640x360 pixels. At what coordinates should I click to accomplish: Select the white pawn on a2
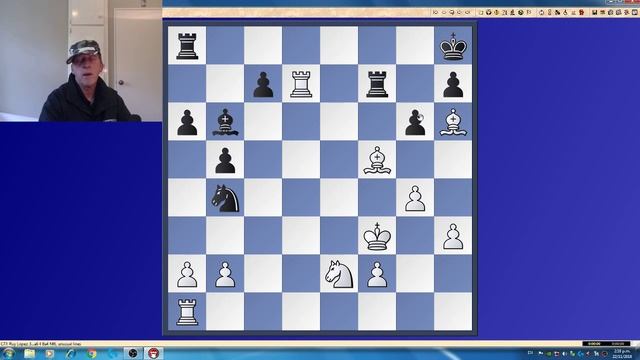pos(187,275)
